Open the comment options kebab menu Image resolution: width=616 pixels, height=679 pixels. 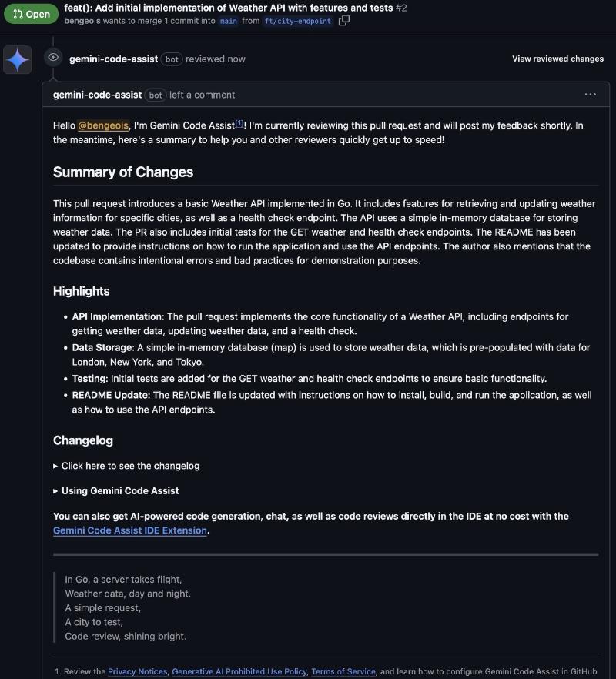[x=591, y=93]
